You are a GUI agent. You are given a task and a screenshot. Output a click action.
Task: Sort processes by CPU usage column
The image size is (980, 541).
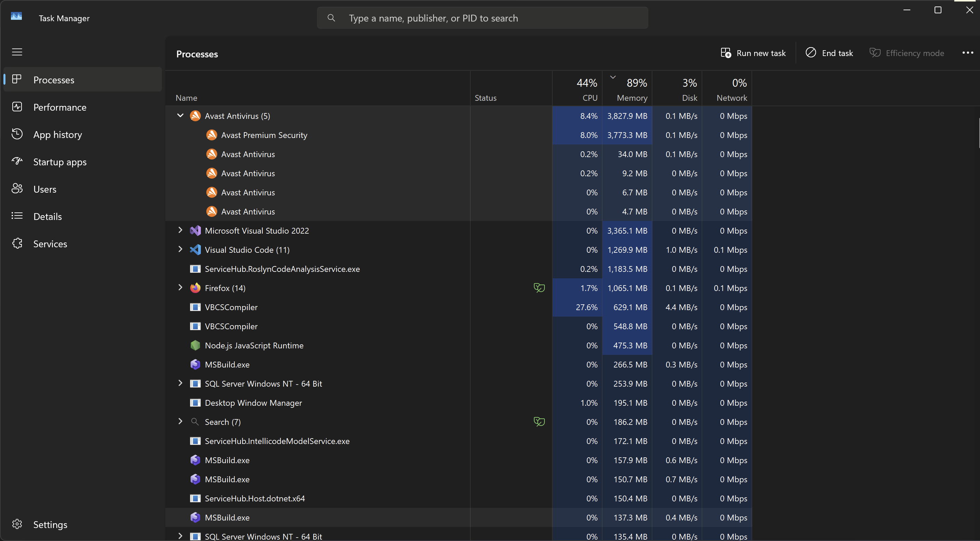pos(577,88)
